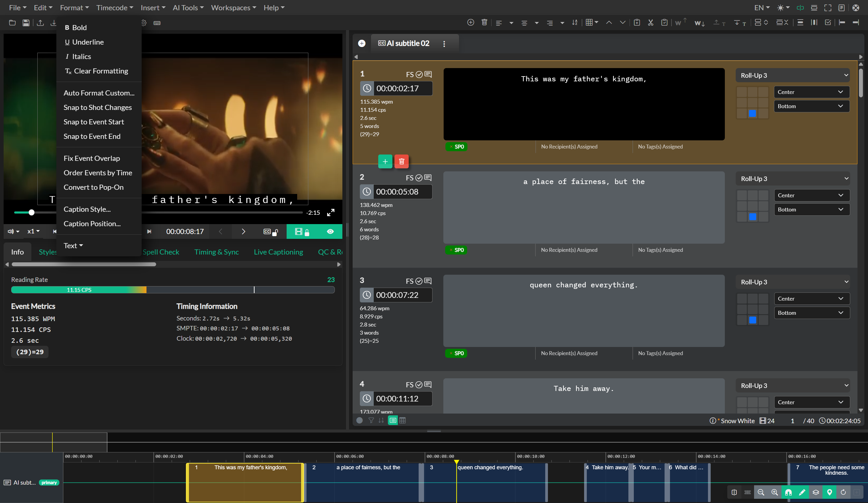Viewport: 868px width, 503px height.
Task: Select Fix Event Overlap
Action: tap(92, 158)
